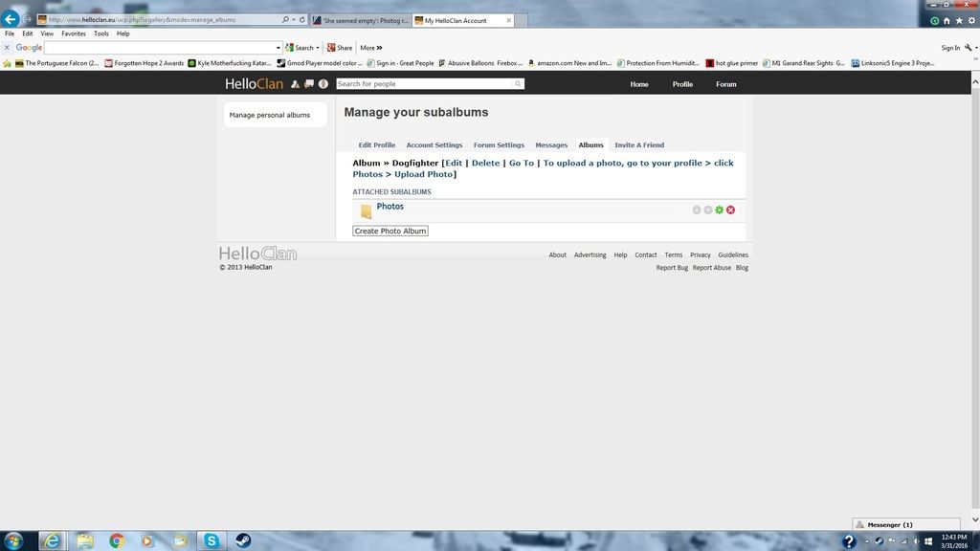
Task: Open Steam from the taskbar
Action: pos(243,540)
